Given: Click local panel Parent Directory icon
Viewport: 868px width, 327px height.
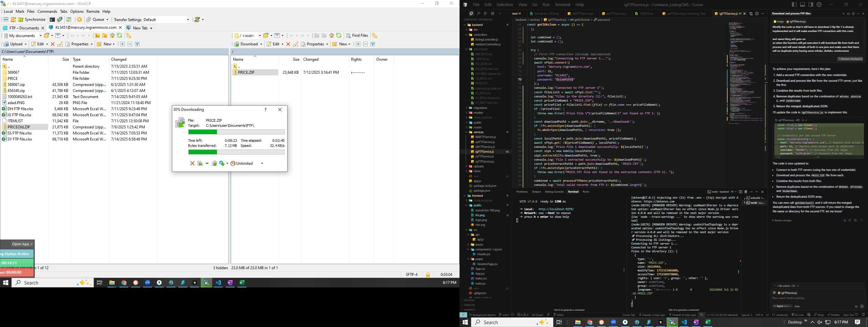Looking at the screenshot, I should (97, 35).
